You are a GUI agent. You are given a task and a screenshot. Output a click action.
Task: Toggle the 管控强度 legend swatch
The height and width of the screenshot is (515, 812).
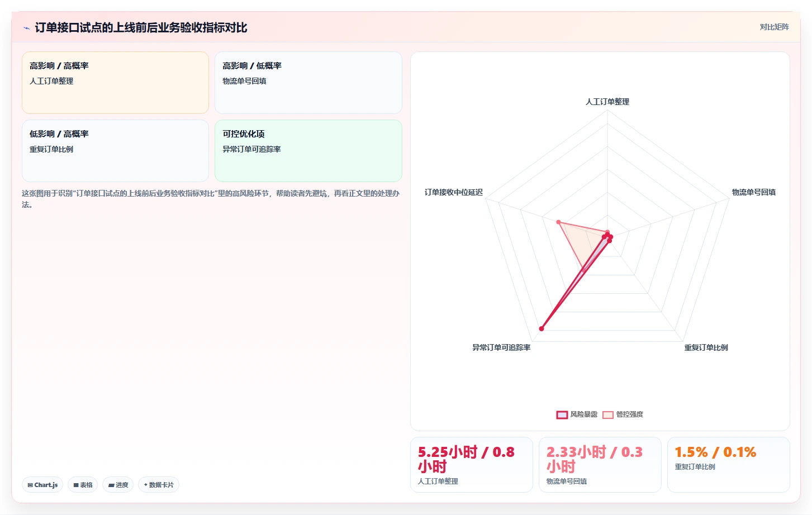click(x=607, y=414)
